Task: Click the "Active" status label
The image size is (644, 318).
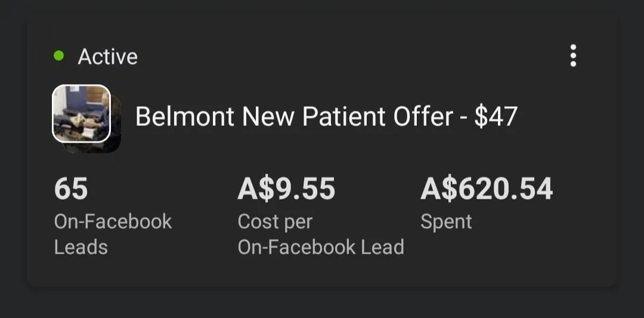Action: (107, 57)
